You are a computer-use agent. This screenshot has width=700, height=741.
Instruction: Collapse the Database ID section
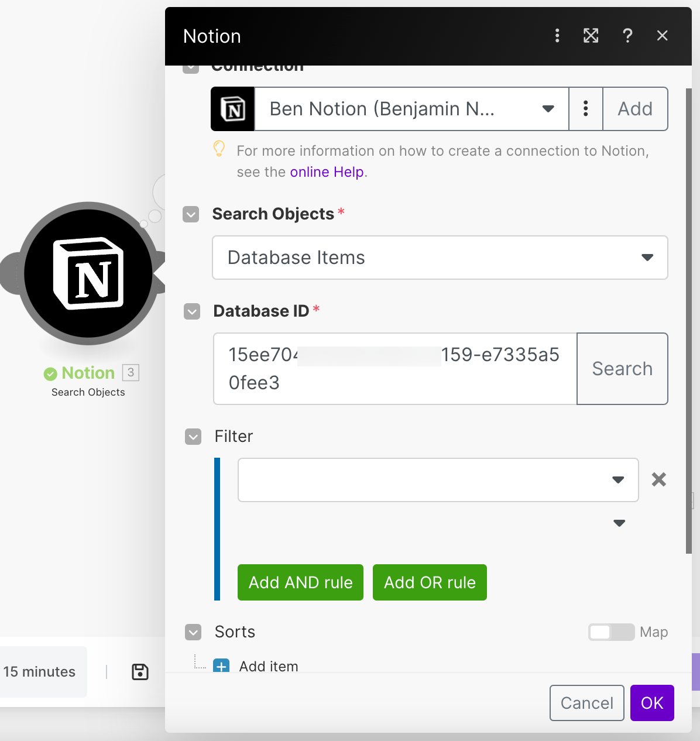[x=192, y=311]
